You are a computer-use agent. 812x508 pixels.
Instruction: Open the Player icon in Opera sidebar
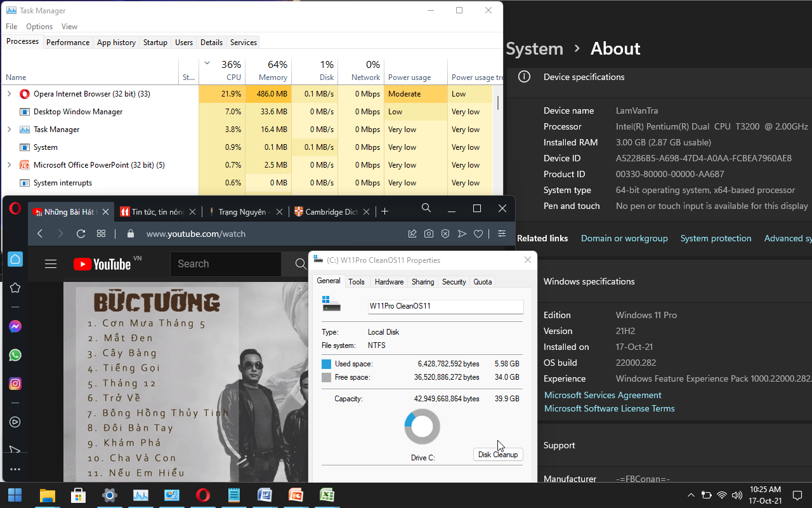pos(15,422)
